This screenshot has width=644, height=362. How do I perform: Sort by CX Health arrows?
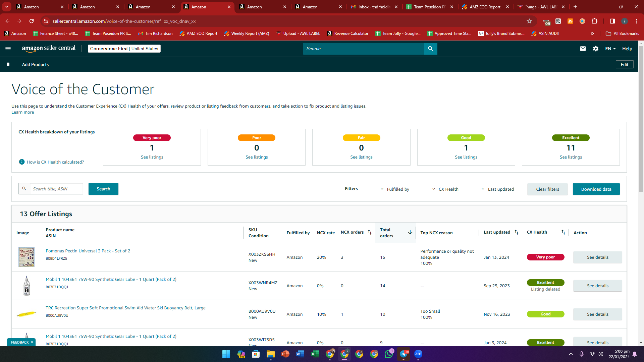coord(563,232)
